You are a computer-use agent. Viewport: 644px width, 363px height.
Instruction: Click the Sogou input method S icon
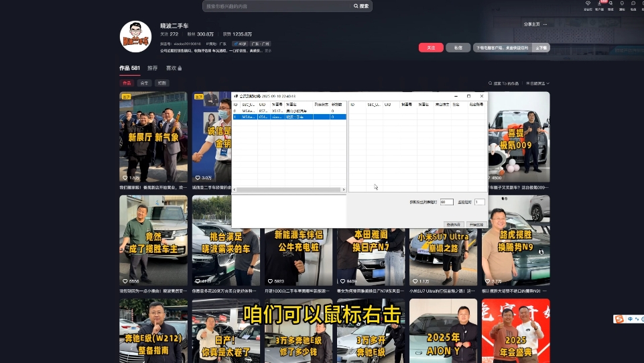tap(619, 319)
